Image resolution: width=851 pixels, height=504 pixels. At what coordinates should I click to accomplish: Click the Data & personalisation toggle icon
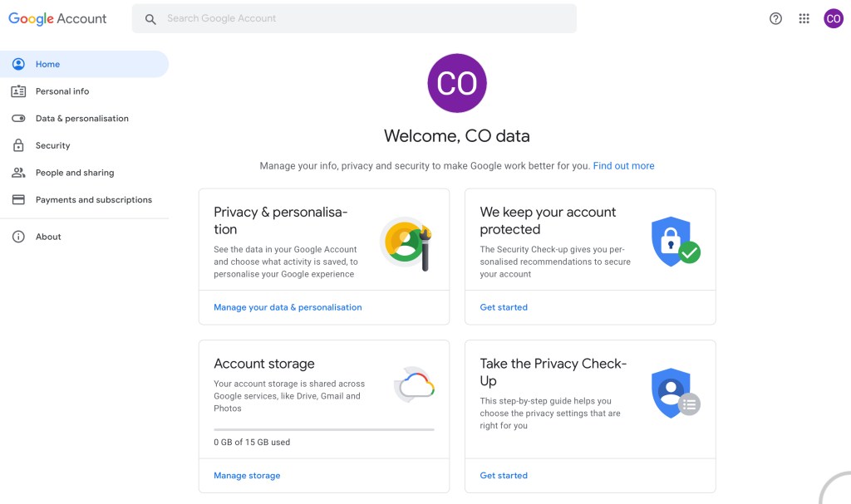point(18,118)
